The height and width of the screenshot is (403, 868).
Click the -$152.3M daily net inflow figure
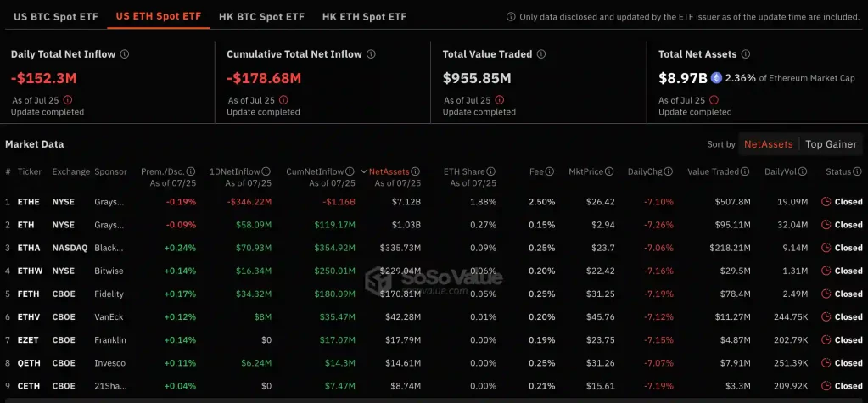coord(44,78)
